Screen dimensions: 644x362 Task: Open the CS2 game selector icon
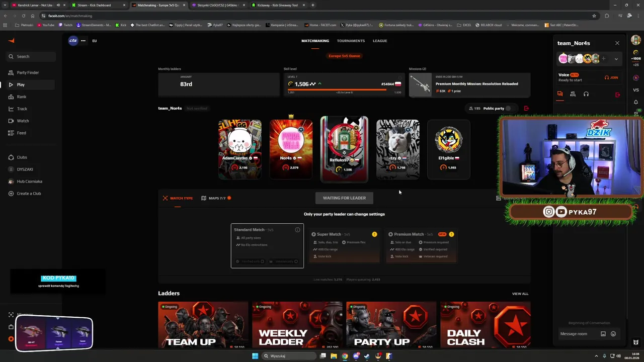(73, 41)
